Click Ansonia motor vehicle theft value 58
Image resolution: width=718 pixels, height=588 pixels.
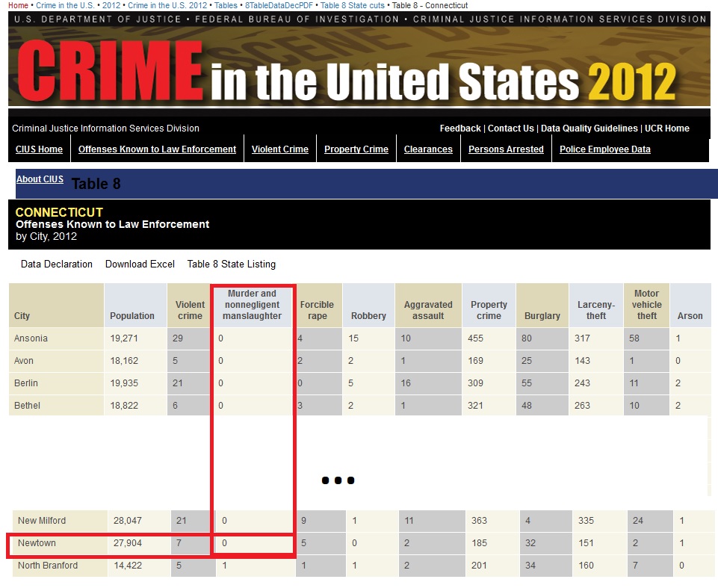(x=634, y=338)
